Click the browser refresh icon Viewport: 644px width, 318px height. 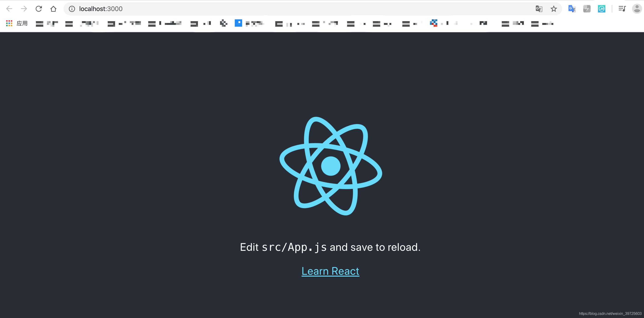click(x=39, y=8)
